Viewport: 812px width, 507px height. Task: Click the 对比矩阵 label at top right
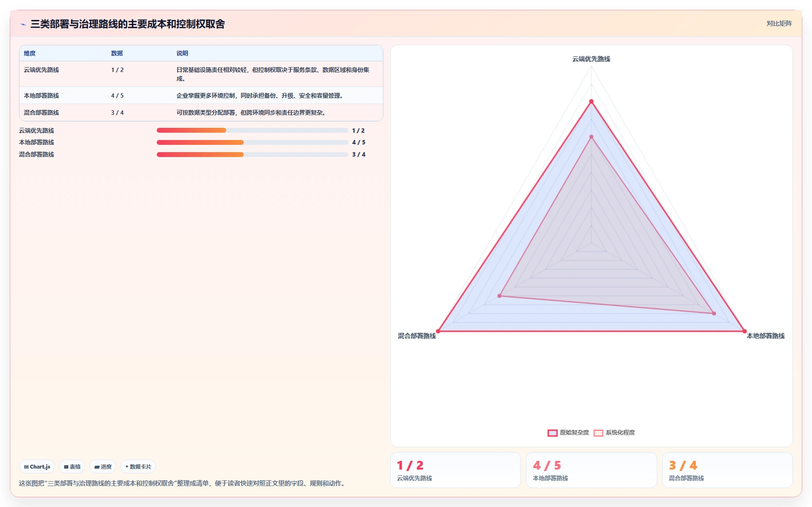(x=779, y=23)
